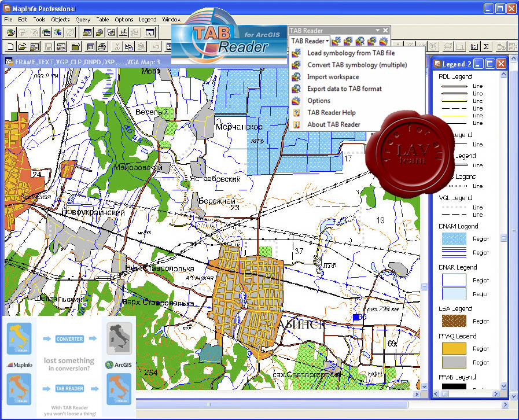Image resolution: width=519 pixels, height=420 pixels.
Task: Click the globe-with-arrow icon at the start of the top toolbar
Action: click(11, 32)
